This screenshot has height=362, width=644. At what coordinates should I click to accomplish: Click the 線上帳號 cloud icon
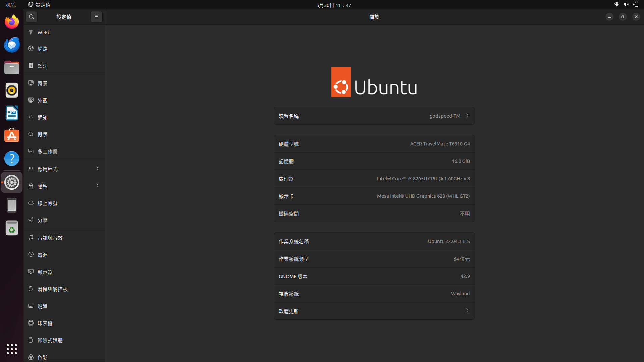pyautogui.click(x=31, y=203)
